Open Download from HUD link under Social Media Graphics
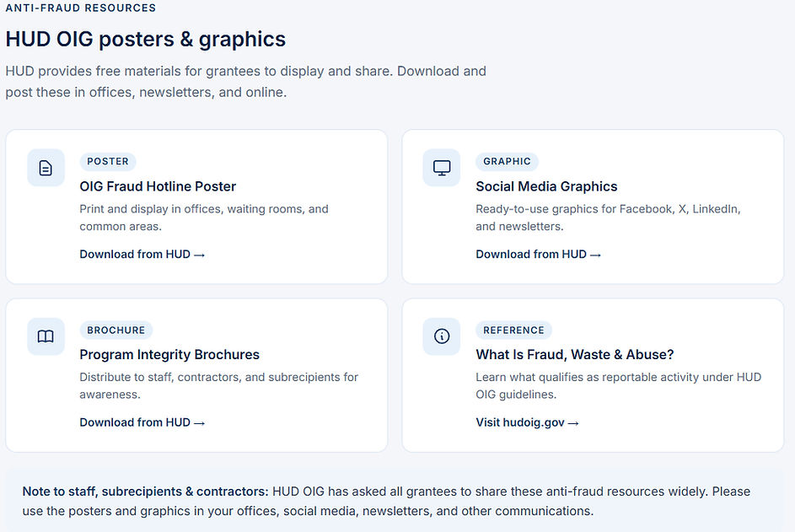The image size is (795, 532). coord(538,254)
